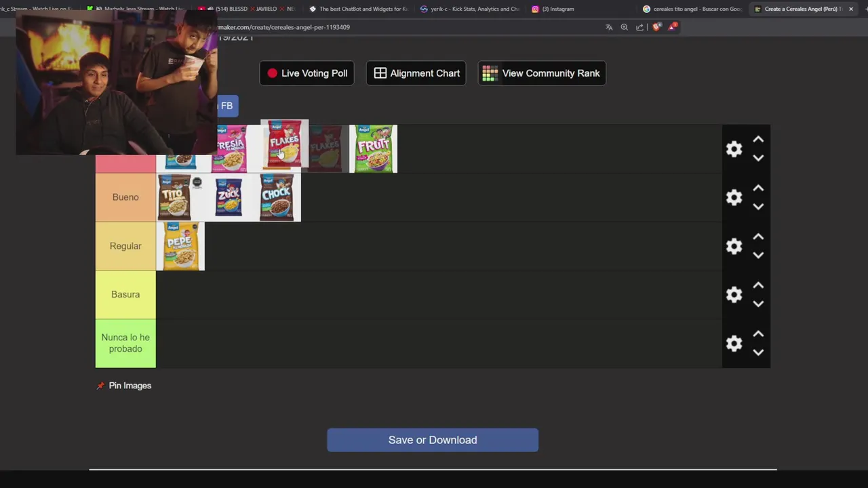Switch to the yerik-c Kick Stats tab

point(469,9)
